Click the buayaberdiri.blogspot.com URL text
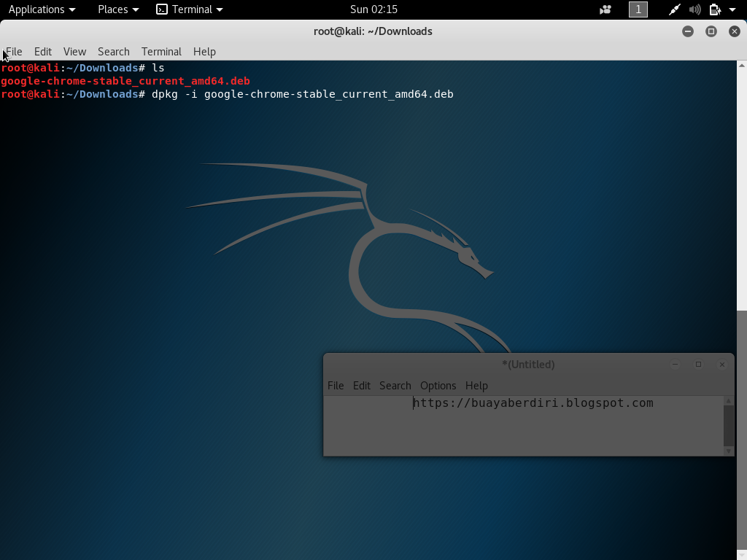 533,402
